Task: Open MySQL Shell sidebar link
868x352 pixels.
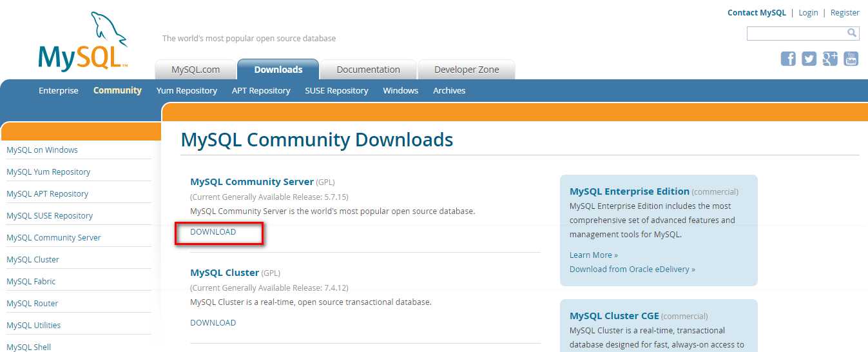Action: pyautogui.click(x=28, y=347)
